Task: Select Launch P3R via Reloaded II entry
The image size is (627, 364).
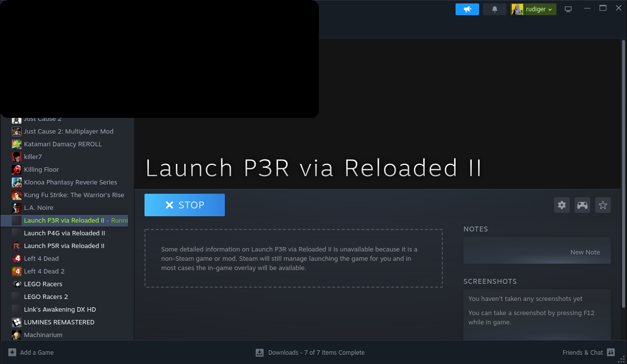Action: (x=64, y=220)
